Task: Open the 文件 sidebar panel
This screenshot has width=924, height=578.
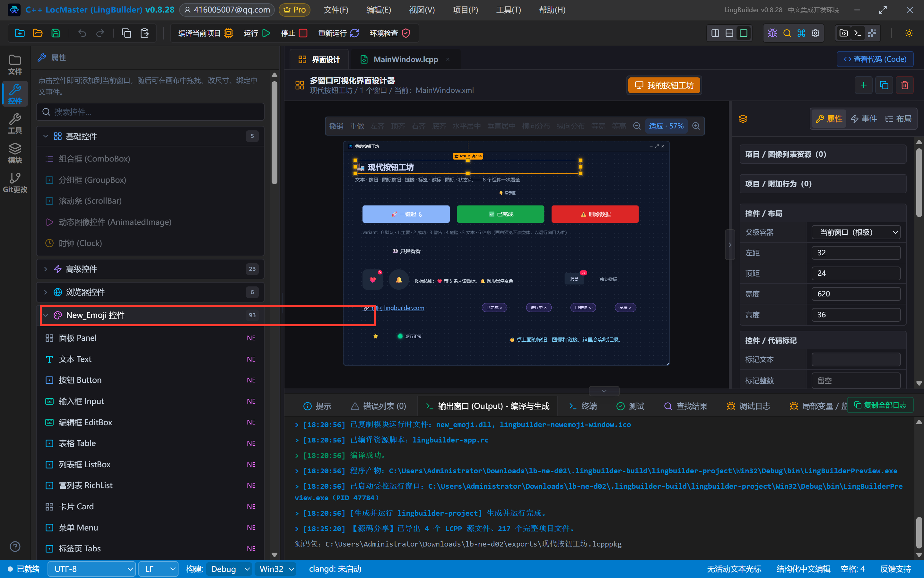Action: pyautogui.click(x=15, y=65)
